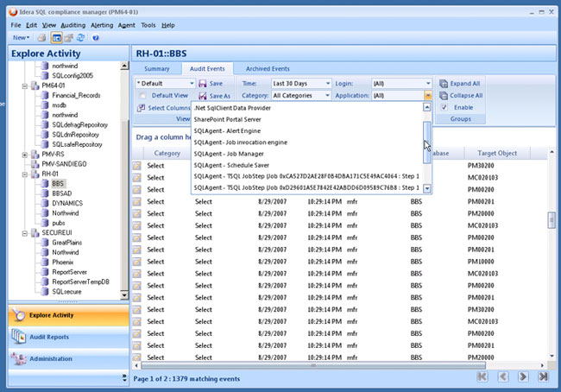Click the Application list scrollbar thumb

[427, 142]
